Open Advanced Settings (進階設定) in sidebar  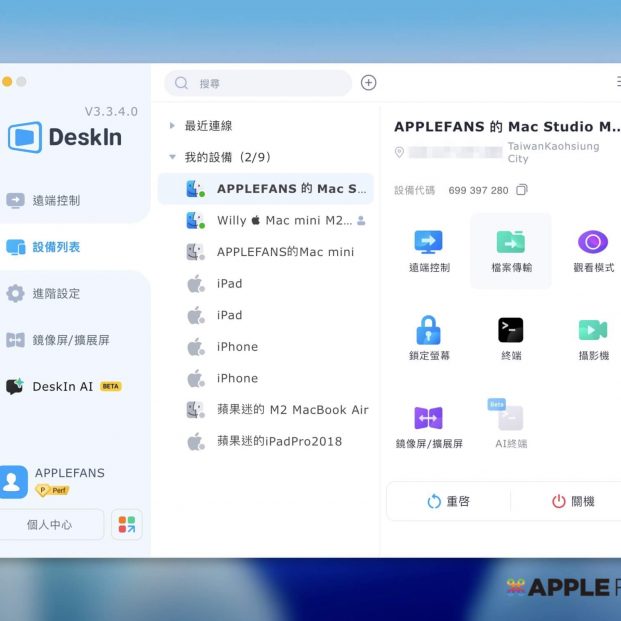click(56, 293)
